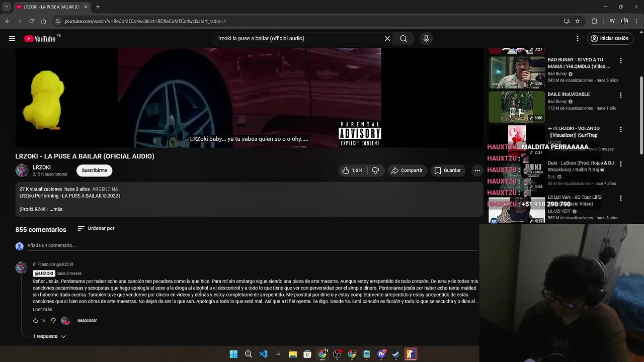The height and width of the screenshot is (362, 644).
Task: Click Iniciar sesión button
Action: point(609,38)
